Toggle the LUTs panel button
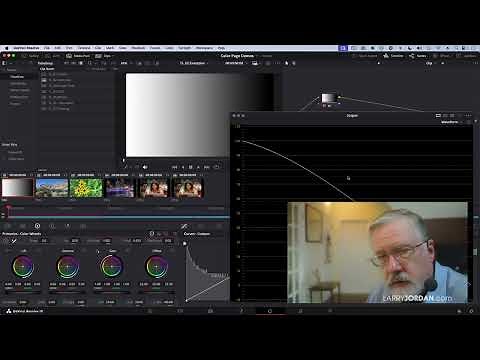This screenshot has width=480, height=360. point(53,56)
